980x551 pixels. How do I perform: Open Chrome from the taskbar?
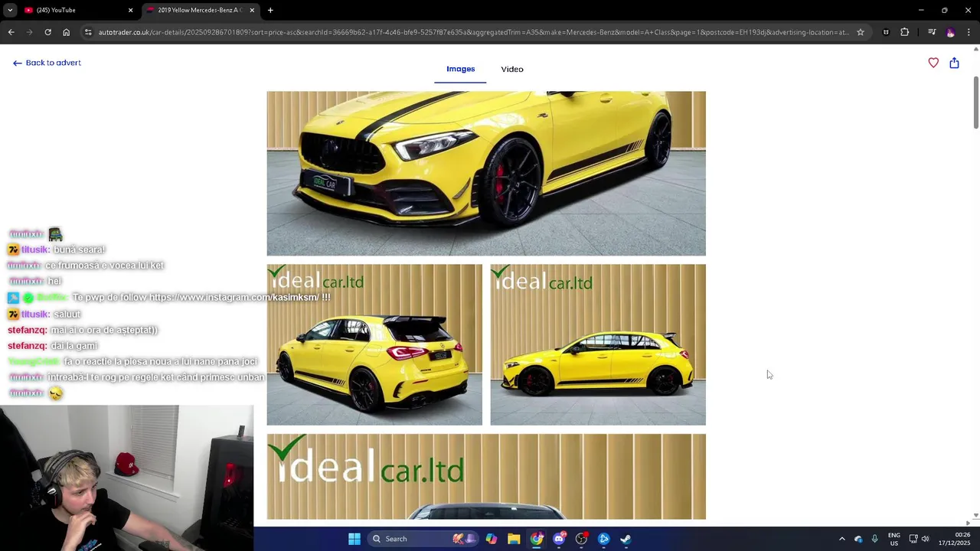click(537, 539)
